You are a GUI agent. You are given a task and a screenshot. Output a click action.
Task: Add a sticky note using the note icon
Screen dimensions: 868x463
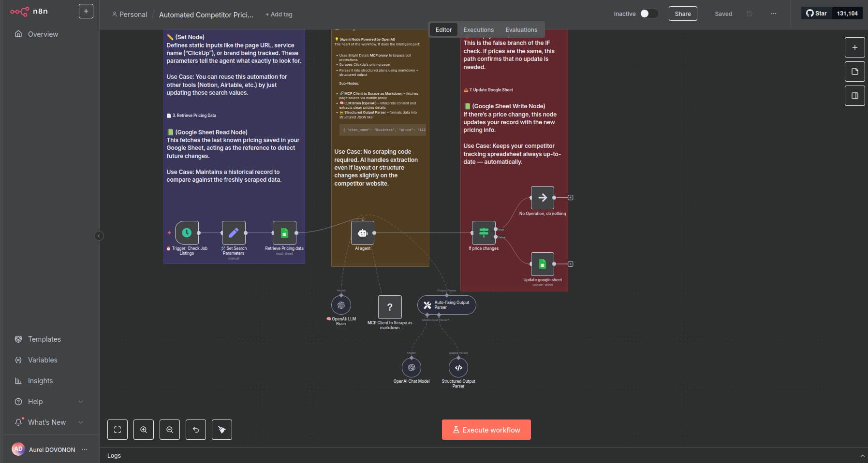(x=854, y=72)
